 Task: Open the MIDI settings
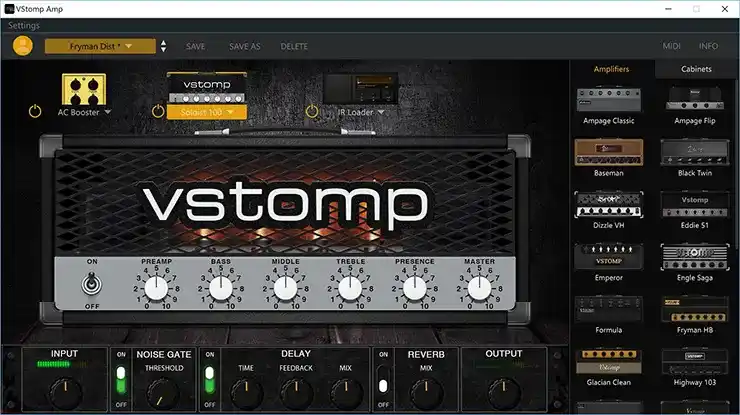click(x=672, y=46)
